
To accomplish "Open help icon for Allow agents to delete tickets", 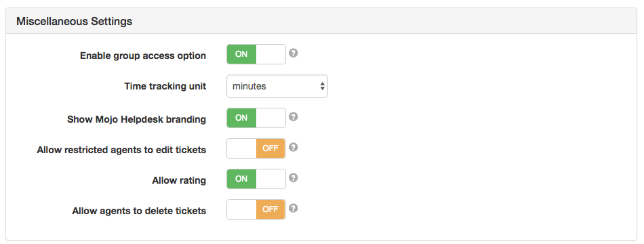I will (x=293, y=208).
